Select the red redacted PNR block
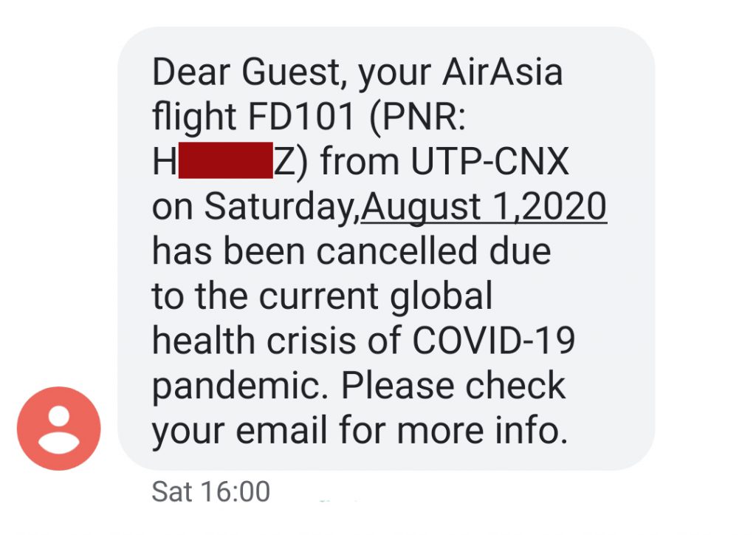This screenshot has height=535, width=756. 226,160
